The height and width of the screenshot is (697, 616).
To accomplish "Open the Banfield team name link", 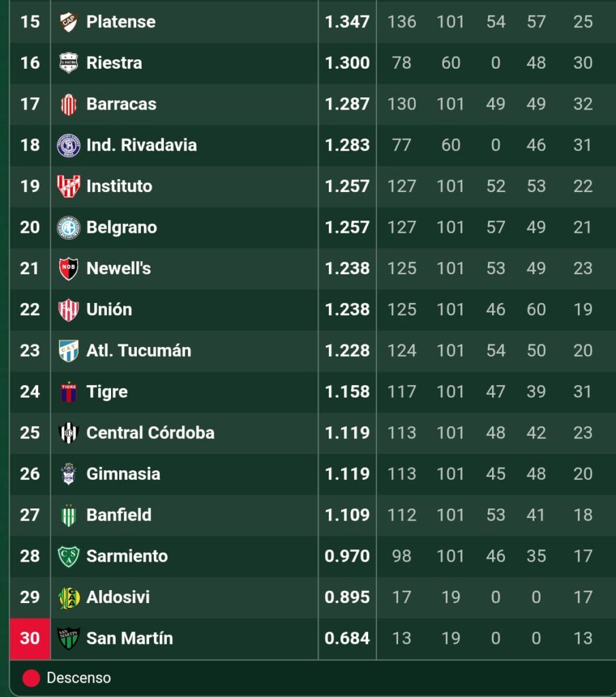I will 118,515.
